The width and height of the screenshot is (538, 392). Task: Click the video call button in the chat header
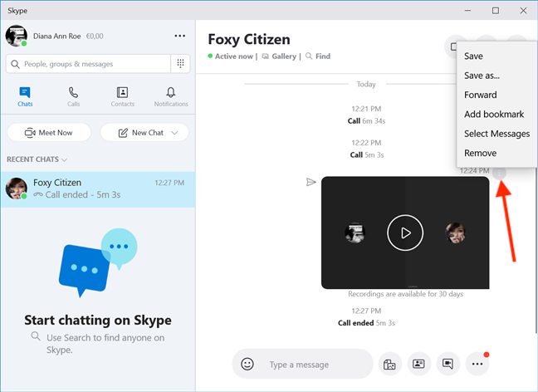tap(452, 47)
